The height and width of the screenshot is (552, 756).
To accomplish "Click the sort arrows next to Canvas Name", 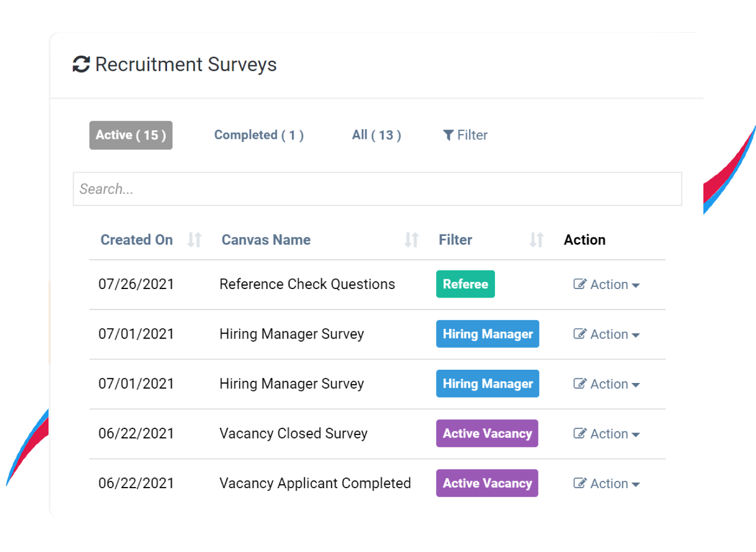I will click(413, 239).
